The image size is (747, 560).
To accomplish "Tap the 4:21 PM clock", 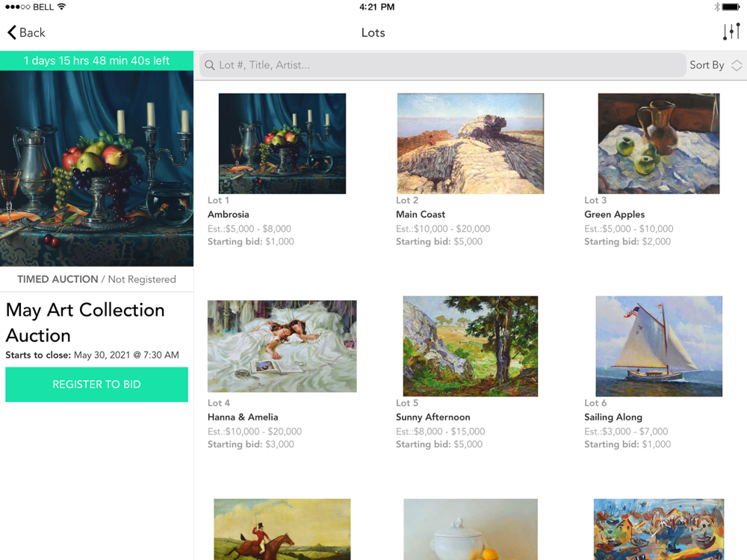I will (x=376, y=7).
